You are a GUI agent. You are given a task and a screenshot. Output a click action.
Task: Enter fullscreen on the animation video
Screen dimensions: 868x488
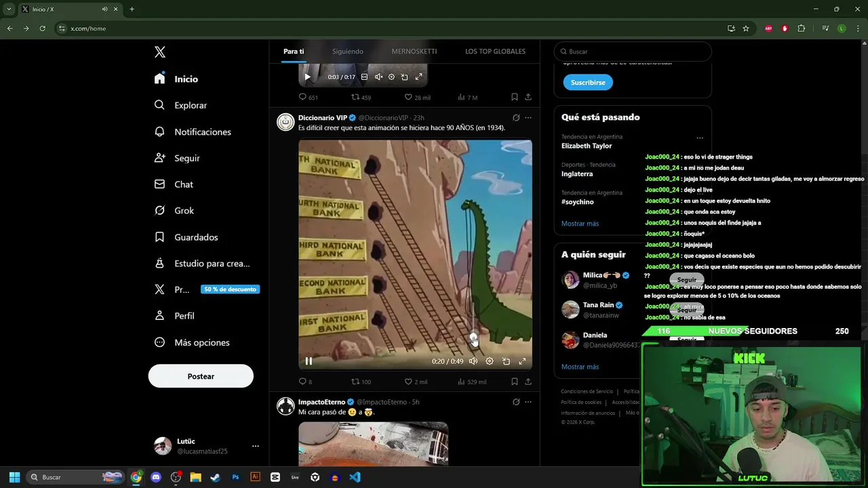(522, 361)
